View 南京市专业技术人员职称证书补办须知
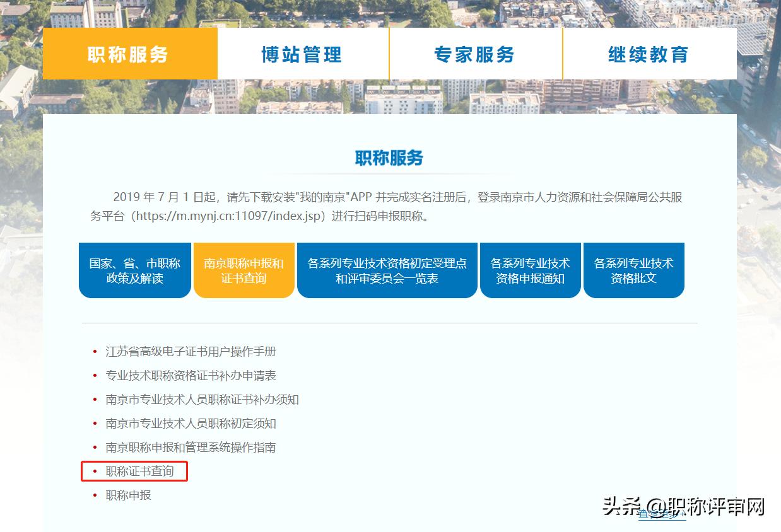781x532 pixels. [x=201, y=400]
